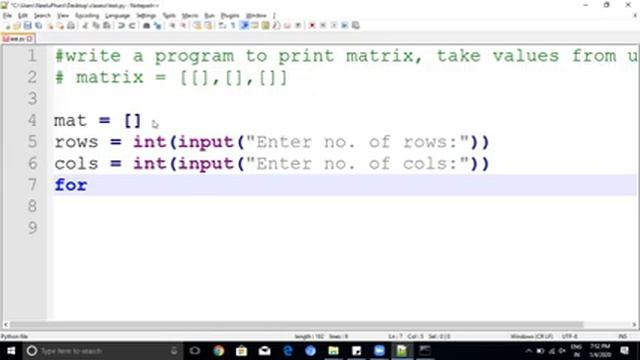The height and width of the screenshot is (360, 640).
Task: Click the Cut toolbar icon
Action: (x=84, y=25)
